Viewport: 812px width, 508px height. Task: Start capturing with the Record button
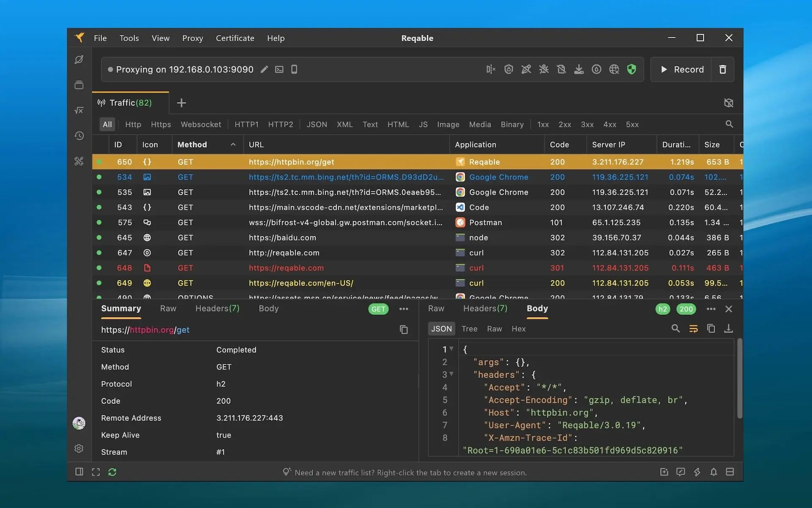pyautogui.click(x=682, y=69)
